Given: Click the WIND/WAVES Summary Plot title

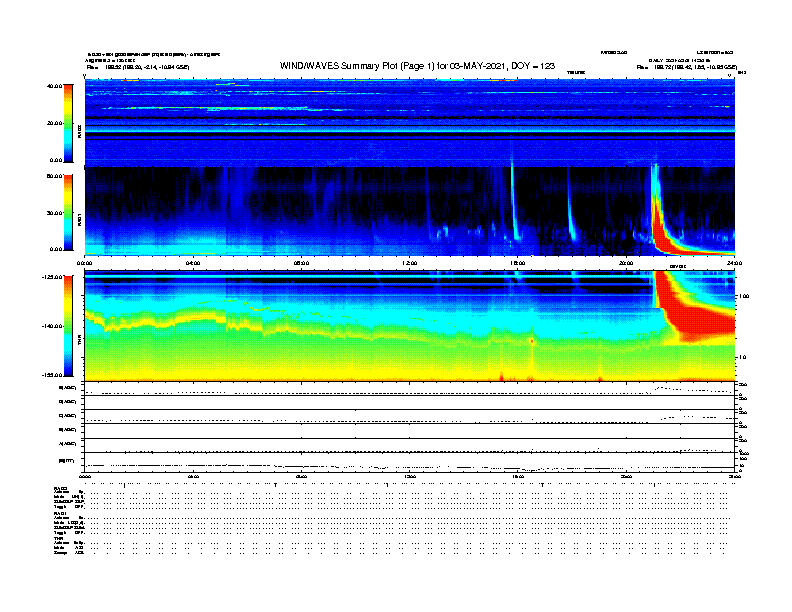Looking at the screenshot, I should 417,66.
